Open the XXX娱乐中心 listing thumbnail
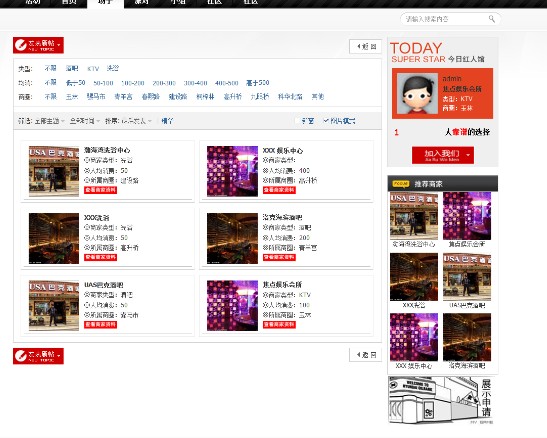The image size is (547, 438). pos(232,171)
